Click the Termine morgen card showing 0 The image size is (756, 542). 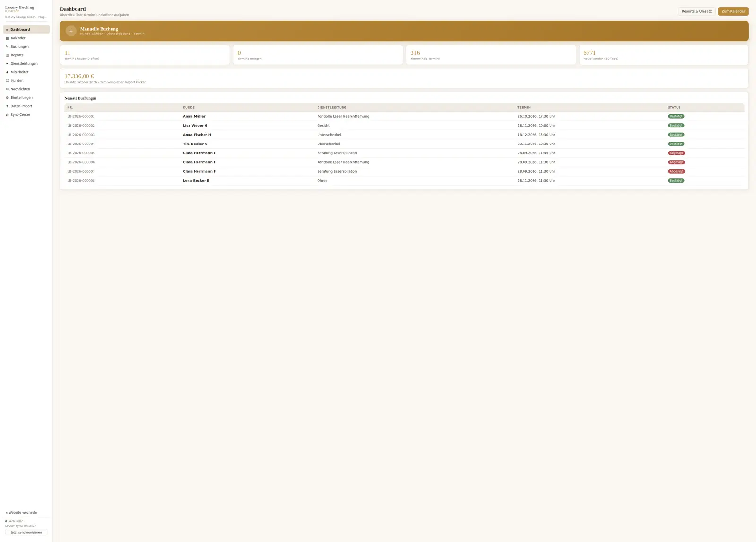(318, 55)
